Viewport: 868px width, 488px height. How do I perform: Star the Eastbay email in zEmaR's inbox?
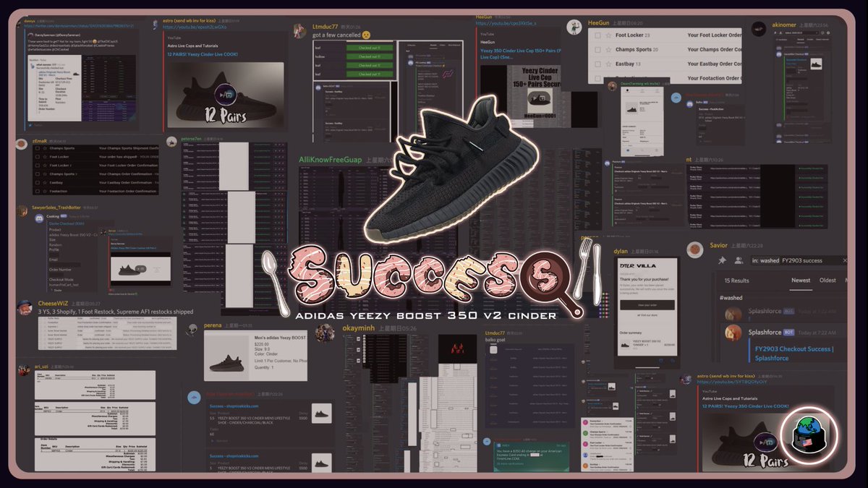coord(44,183)
